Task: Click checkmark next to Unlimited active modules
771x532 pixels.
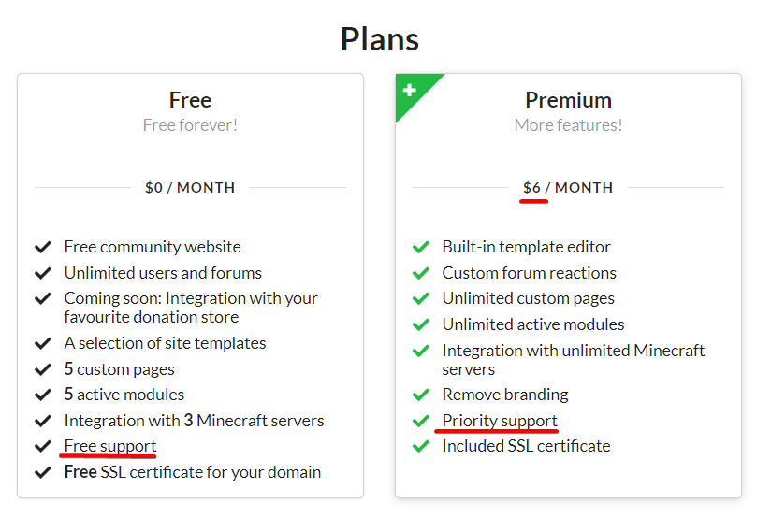Action: [x=420, y=324]
